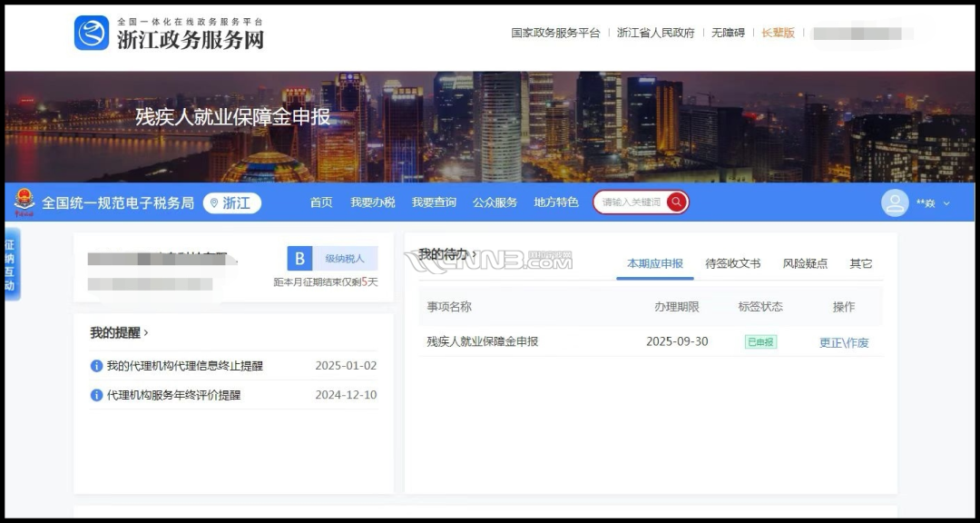Screen dimensions: 980x523
Task: Click 更正\作废 link for 残疾人就业保障金申报
Action: point(844,342)
